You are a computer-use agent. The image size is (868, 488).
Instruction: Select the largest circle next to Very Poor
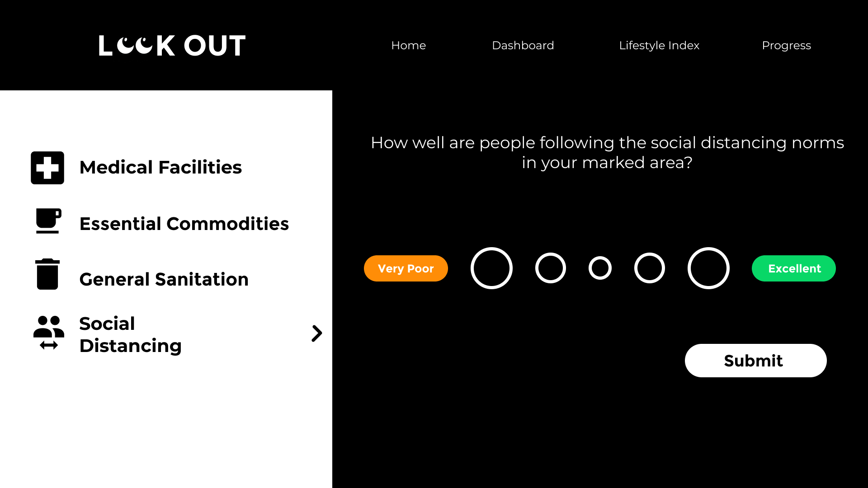(491, 268)
